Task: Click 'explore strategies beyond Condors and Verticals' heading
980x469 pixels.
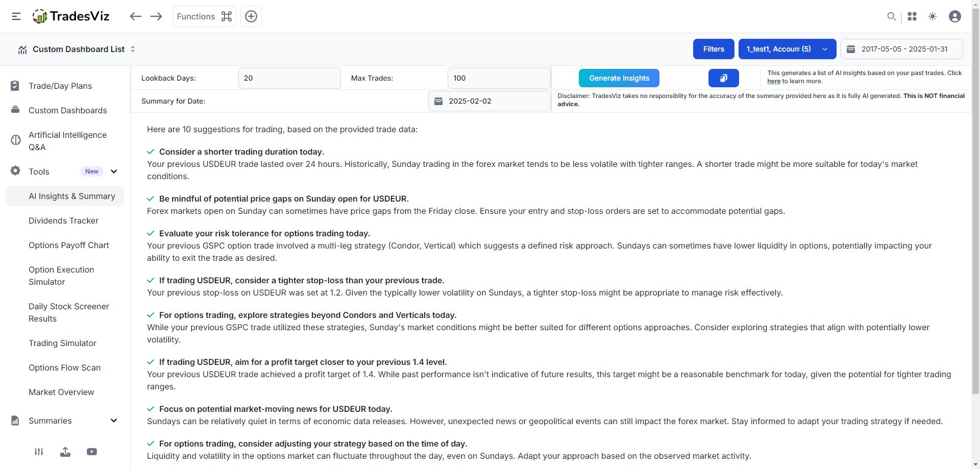Action: (x=308, y=315)
